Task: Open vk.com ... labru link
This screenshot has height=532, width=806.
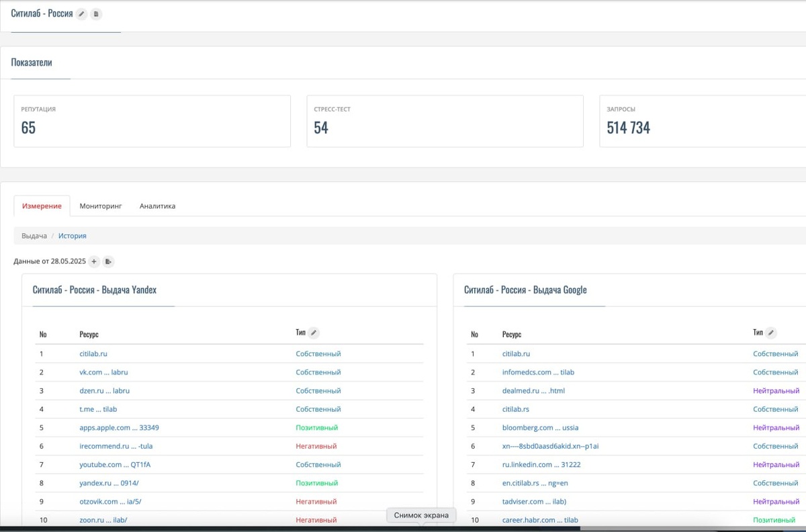Action: (104, 372)
